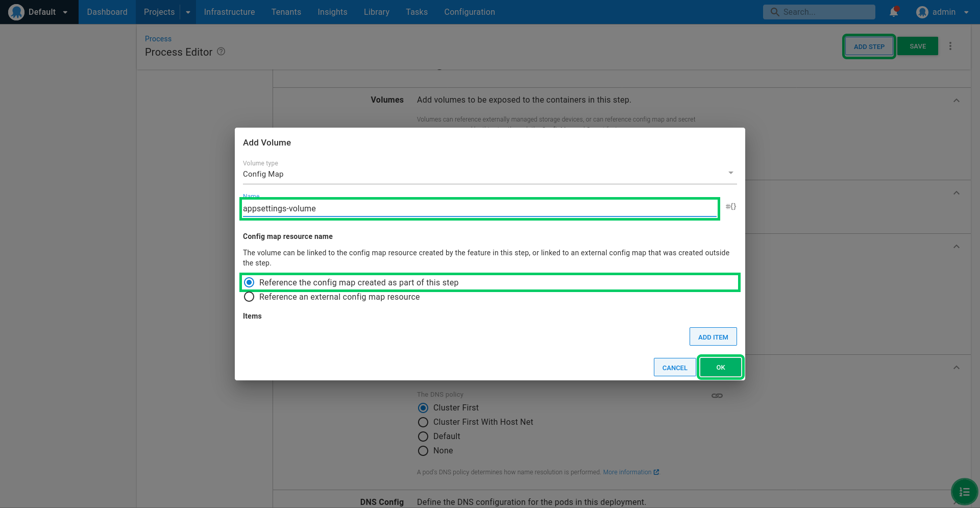The width and height of the screenshot is (980, 508).
Task: Click the ADD ITEM button
Action: coord(713,337)
